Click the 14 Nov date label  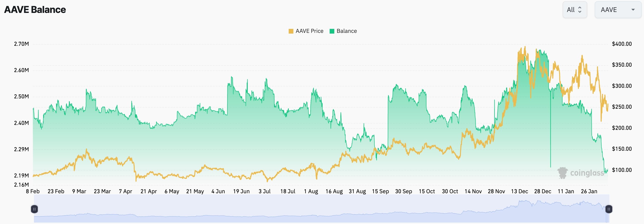[473, 191]
